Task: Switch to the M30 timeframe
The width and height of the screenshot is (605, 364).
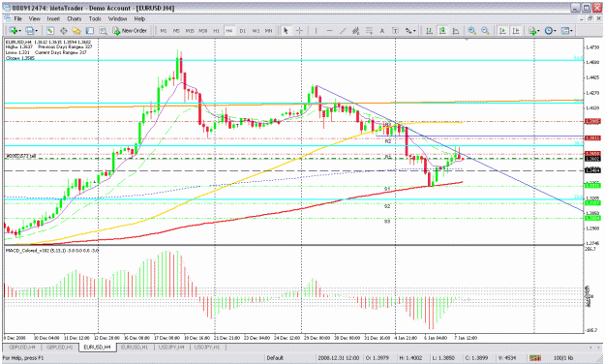Action: pos(203,31)
